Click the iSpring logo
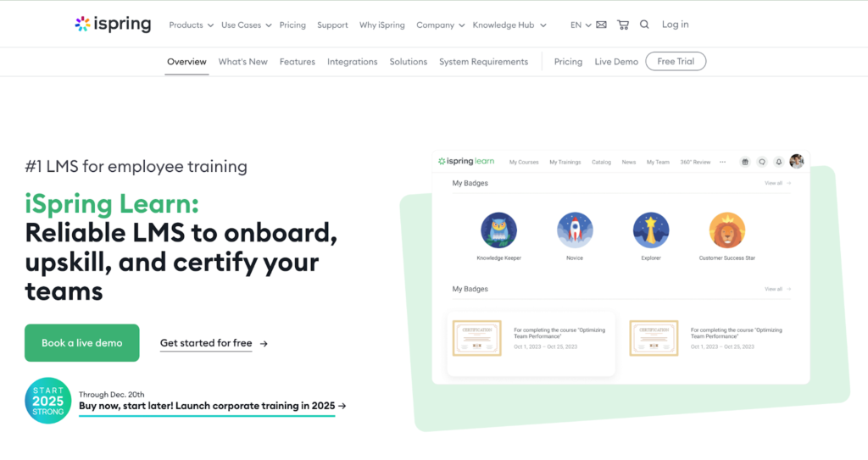The image size is (868, 460). 113,24
